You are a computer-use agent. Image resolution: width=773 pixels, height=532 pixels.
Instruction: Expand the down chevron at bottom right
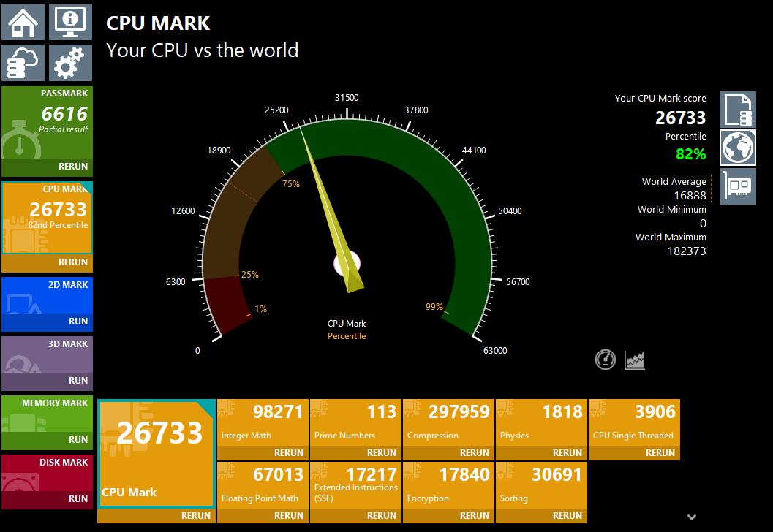click(692, 517)
